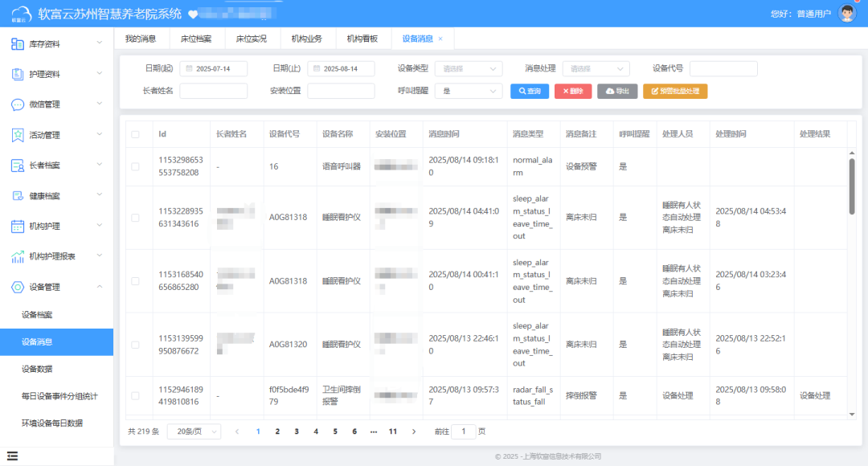Click the 预警批量处理 button
Image resolution: width=868 pixels, height=466 pixels.
674,92
